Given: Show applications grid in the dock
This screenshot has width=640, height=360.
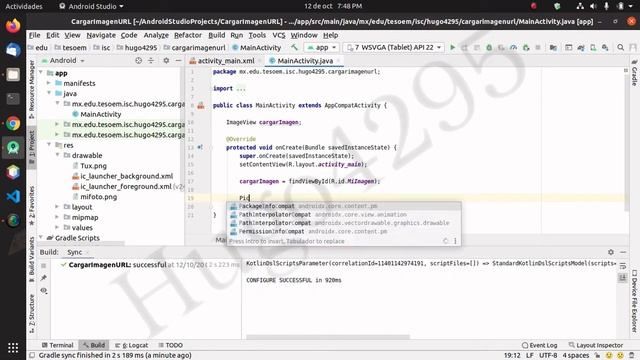Looking at the screenshot, I should coord(13,348).
